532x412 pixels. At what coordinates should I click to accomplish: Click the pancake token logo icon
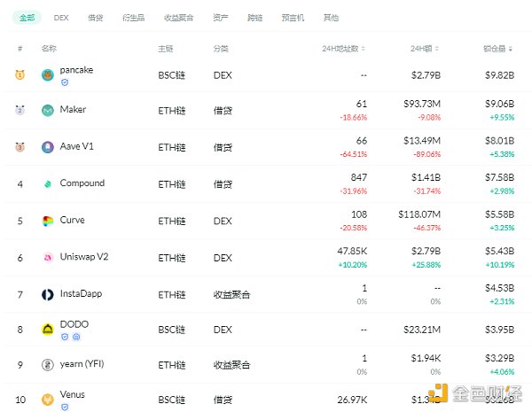(x=48, y=74)
